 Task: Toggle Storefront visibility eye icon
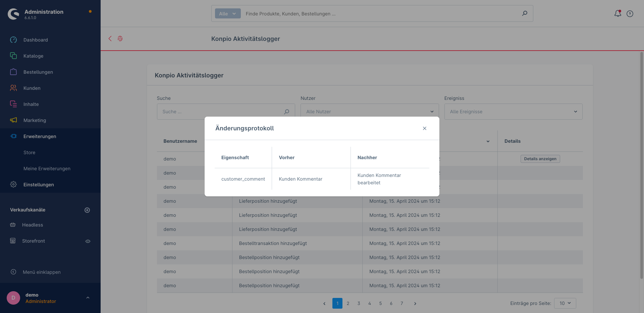tap(88, 241)
